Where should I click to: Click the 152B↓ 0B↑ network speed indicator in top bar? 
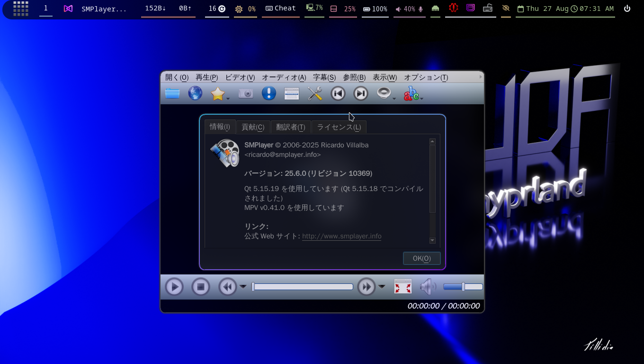pyautogui.click(x=168, y=9)
